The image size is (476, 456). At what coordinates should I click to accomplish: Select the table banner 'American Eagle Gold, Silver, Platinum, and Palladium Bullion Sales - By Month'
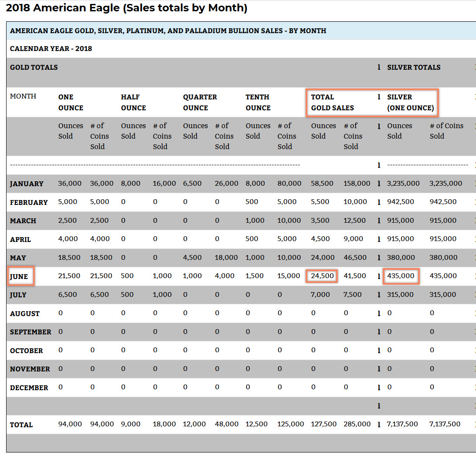click(168, 31)
